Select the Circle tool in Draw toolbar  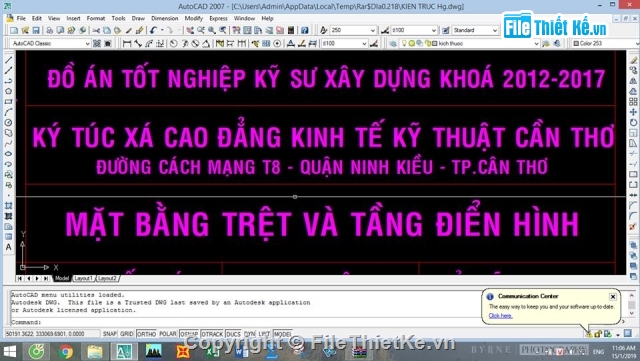click(x=8, y=123)
